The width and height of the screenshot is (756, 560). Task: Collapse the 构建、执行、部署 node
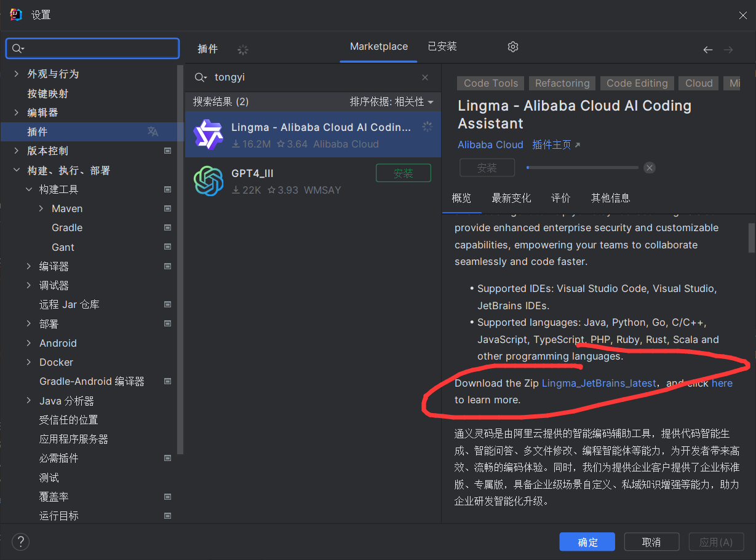17,170
